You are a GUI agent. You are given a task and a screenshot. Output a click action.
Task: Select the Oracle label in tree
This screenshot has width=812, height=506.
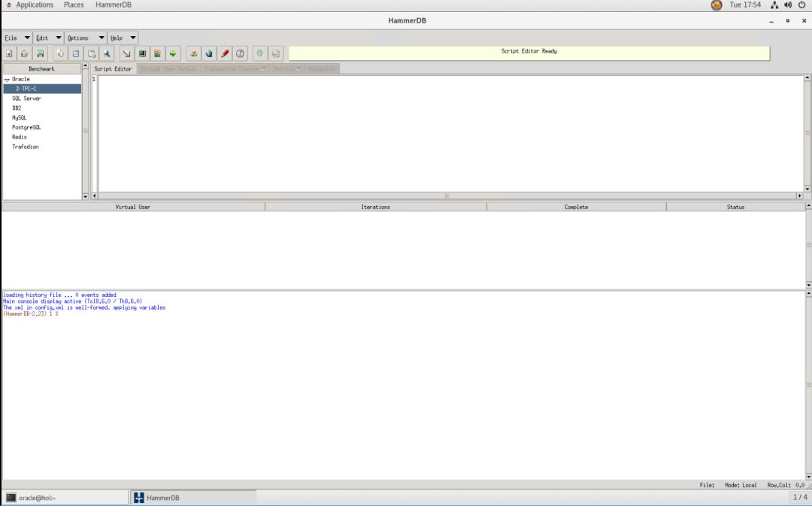21,79
